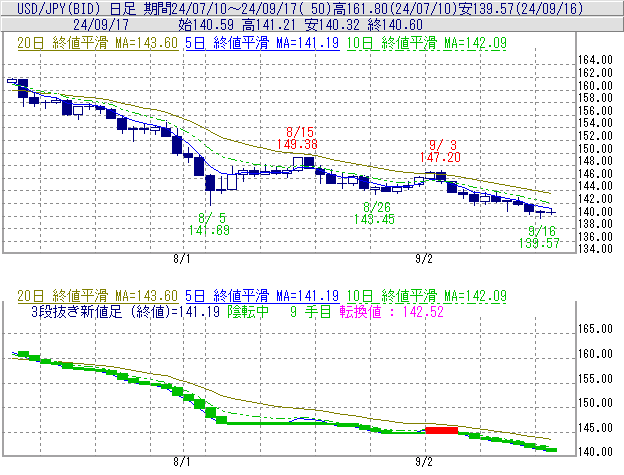Click the 9/16 139.57 low marker label
This screenshot has width=624, height=475.
pos(539,237)
